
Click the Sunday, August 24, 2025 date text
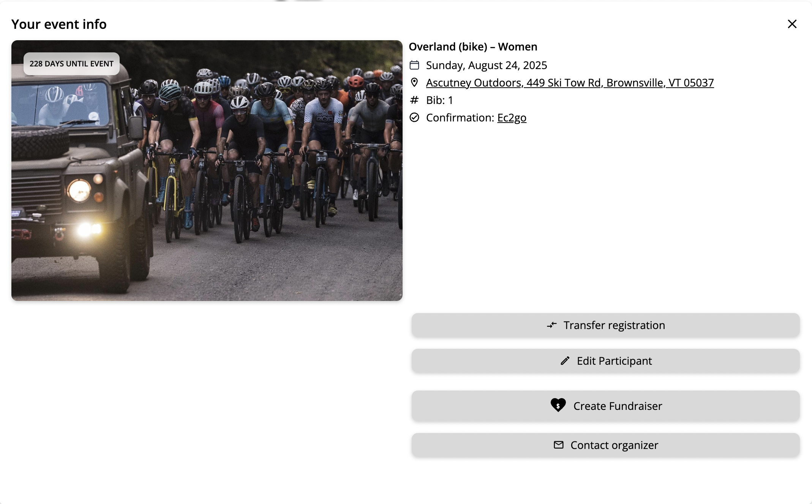[487, 65]
